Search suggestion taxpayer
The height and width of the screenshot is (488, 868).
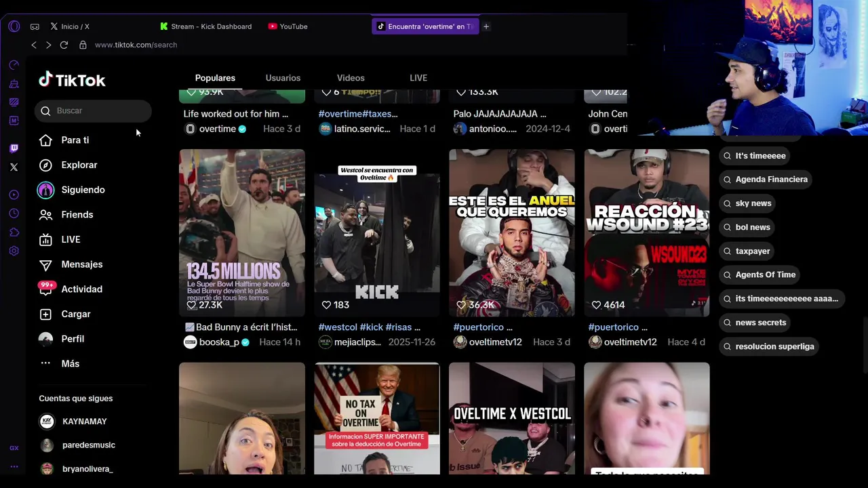[747, 251]
